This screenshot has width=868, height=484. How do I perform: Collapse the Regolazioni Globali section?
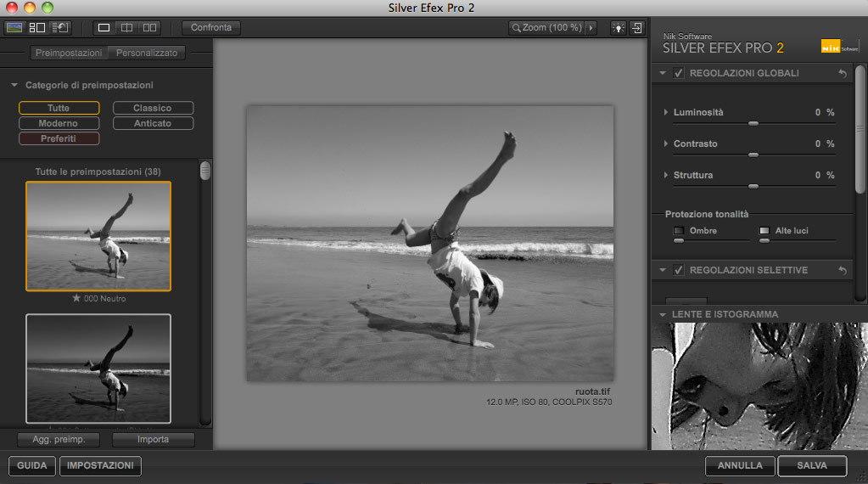point(663,73)
